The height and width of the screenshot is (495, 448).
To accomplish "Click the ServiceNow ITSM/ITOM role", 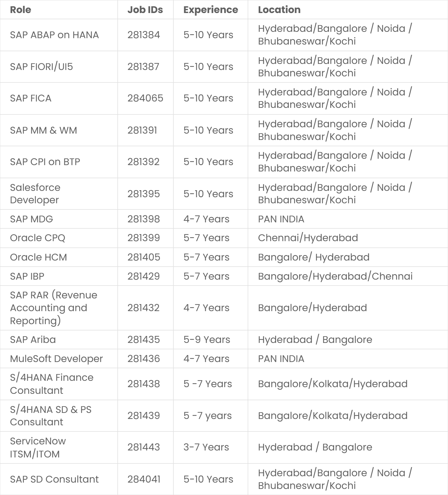I will click(x=38, y=447).
